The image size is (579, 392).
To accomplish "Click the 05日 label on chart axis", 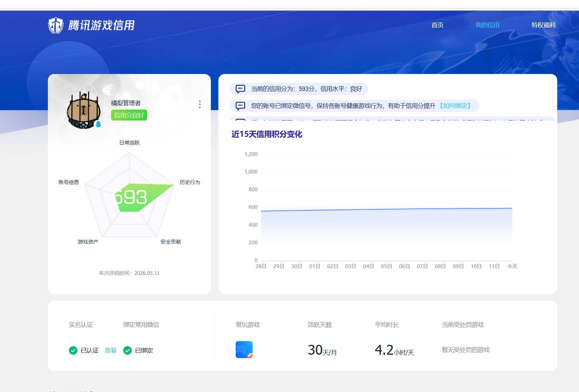I will (x=386, y=266).
